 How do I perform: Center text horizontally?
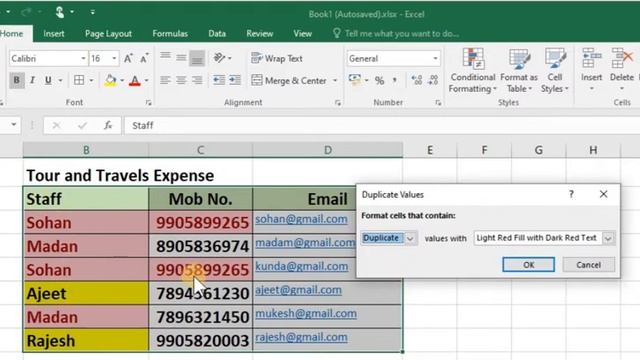click(x=181, y=80)
